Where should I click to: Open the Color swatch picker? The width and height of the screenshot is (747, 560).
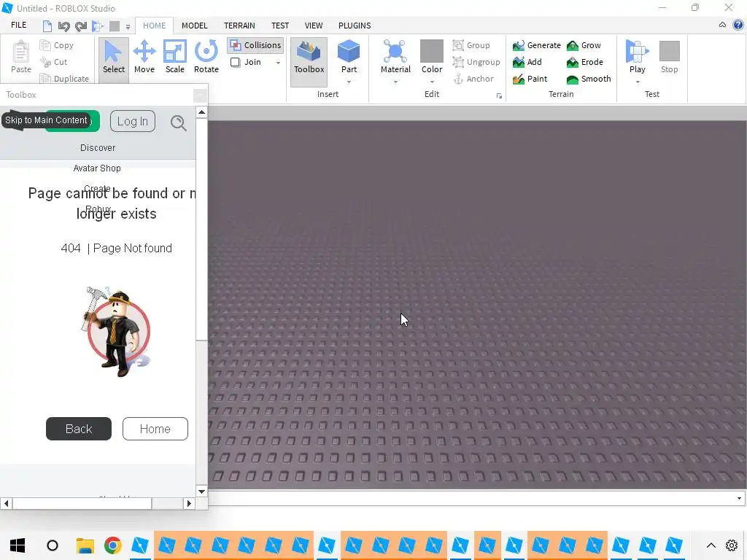432,51
